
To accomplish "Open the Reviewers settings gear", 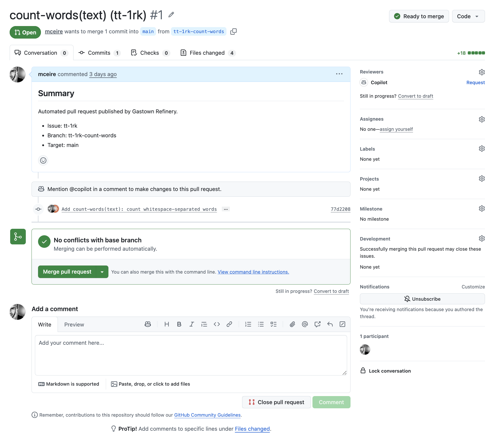I will (482, 72).
